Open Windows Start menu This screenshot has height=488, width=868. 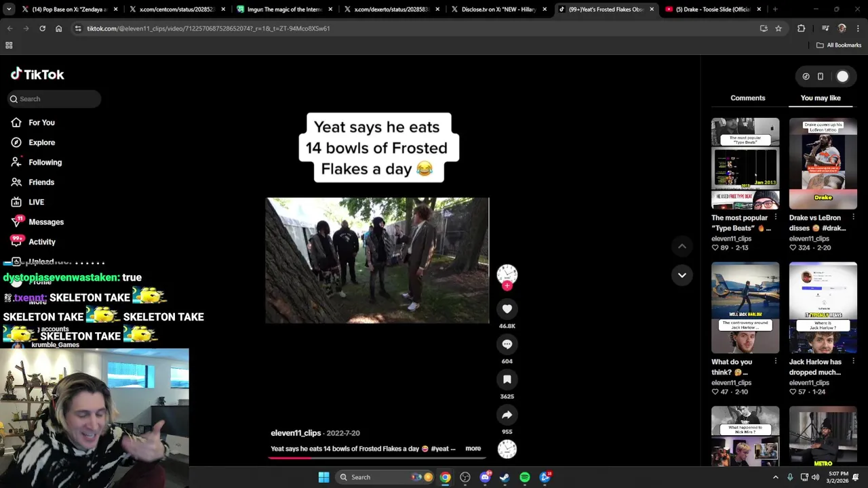323,477
